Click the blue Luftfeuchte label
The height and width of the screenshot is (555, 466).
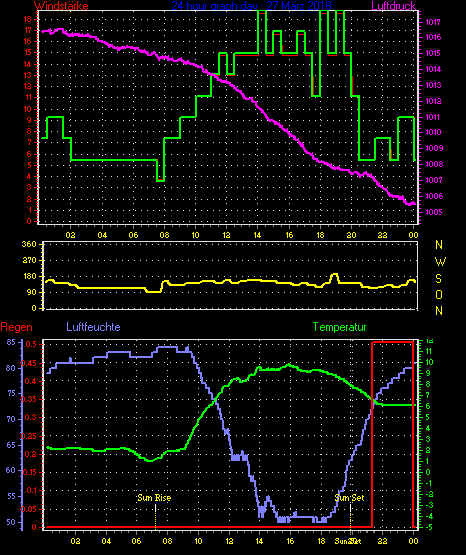[x=93, y=327]
